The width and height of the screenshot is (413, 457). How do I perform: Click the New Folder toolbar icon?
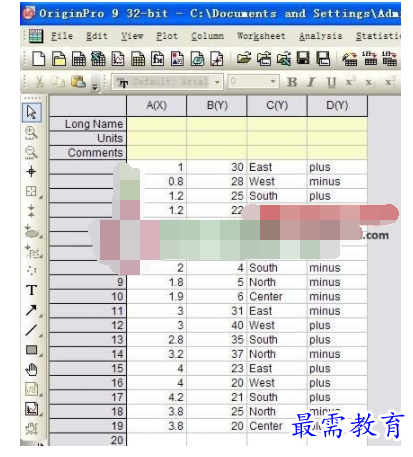click(59, 59)
